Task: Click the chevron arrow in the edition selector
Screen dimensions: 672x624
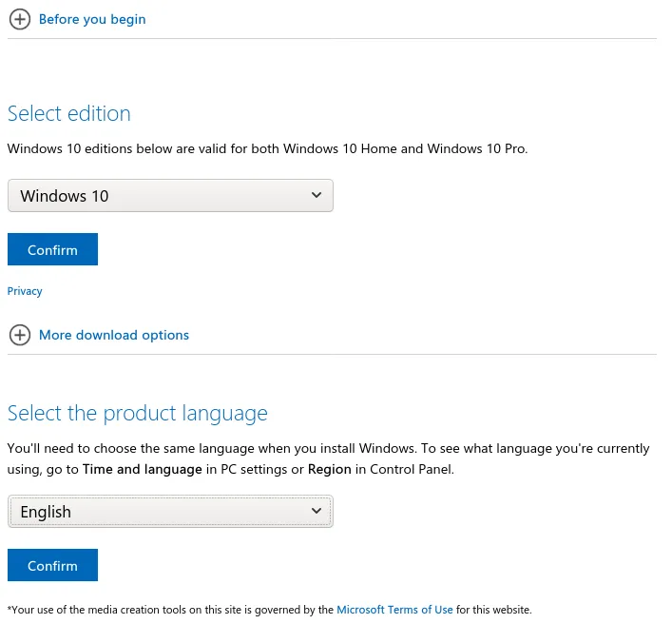Action: pos(317,195)
